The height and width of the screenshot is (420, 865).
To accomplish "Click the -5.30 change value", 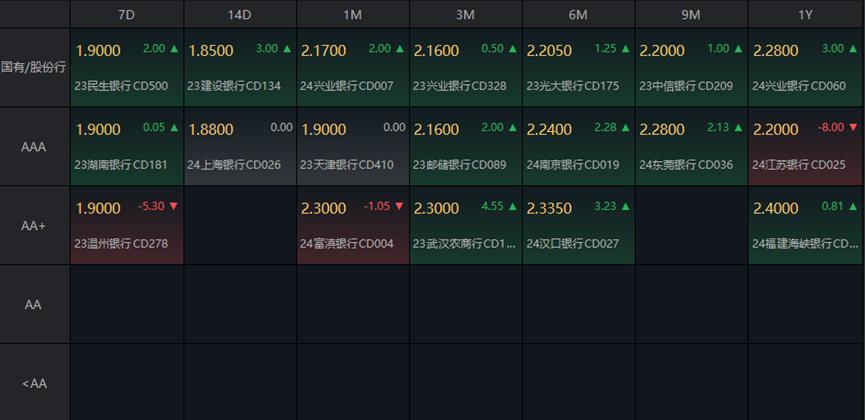I will pos(151,206).
